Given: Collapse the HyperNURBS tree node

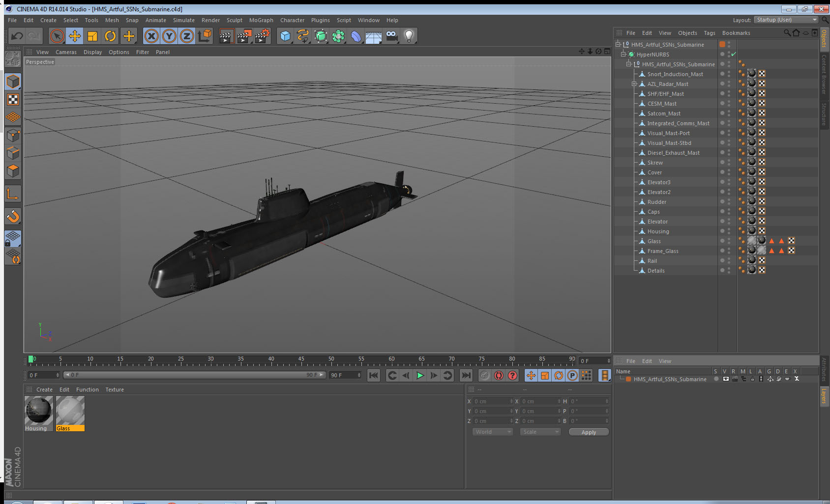Looking at the screenshot, I should pos(623,54).
